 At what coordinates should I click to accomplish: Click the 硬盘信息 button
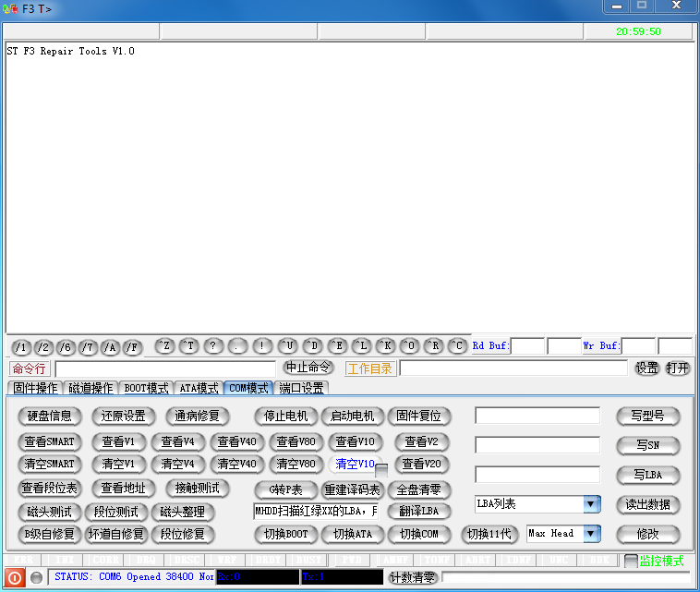pyautogui.click(x=50, y=417)
